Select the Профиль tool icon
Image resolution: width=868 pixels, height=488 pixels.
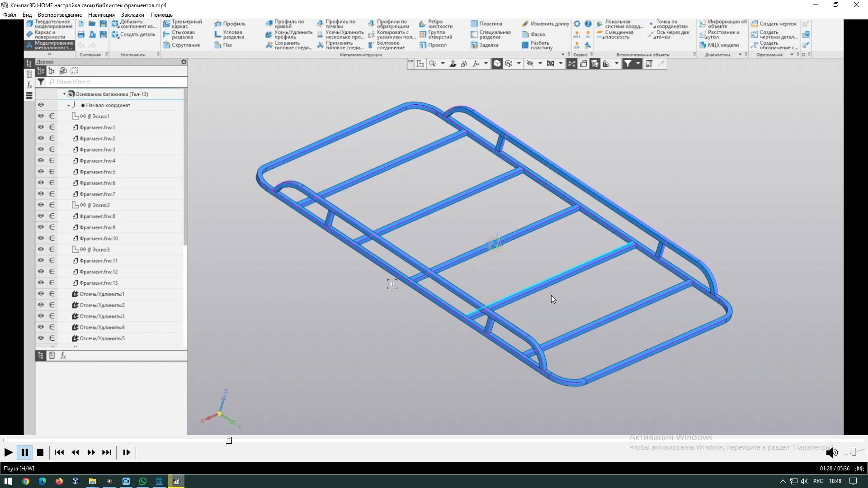click(218, 23)
